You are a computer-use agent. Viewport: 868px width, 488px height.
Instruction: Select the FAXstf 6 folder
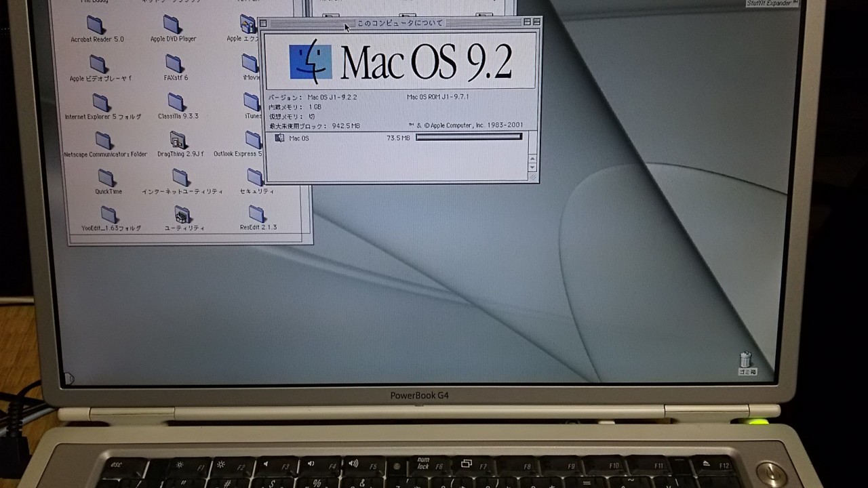[x=175, y=64]
